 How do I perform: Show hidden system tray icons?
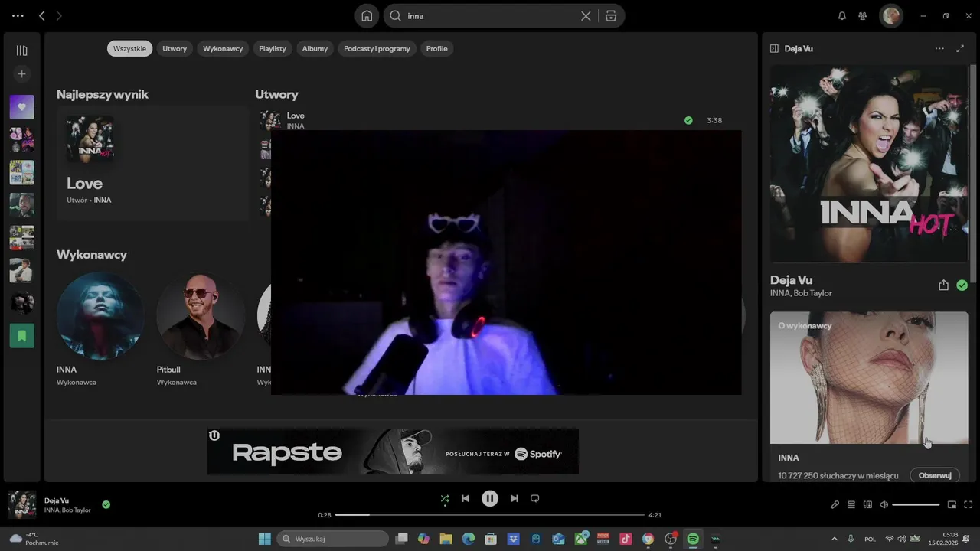coord(835,539)
